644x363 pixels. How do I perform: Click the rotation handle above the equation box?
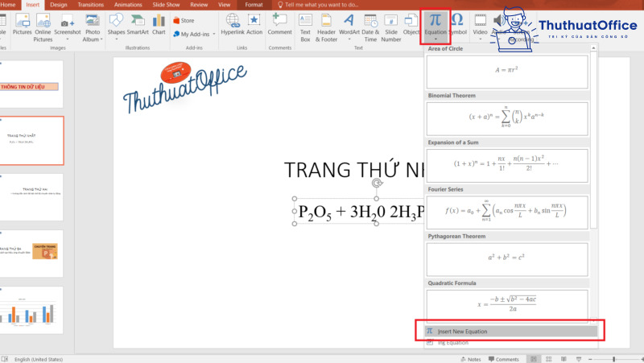tap(377, 184)
